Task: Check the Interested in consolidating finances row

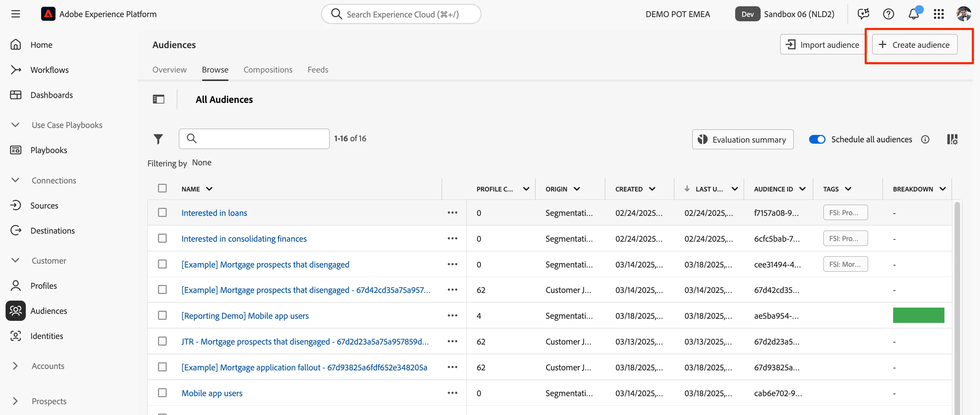Action: pos(163,238)
